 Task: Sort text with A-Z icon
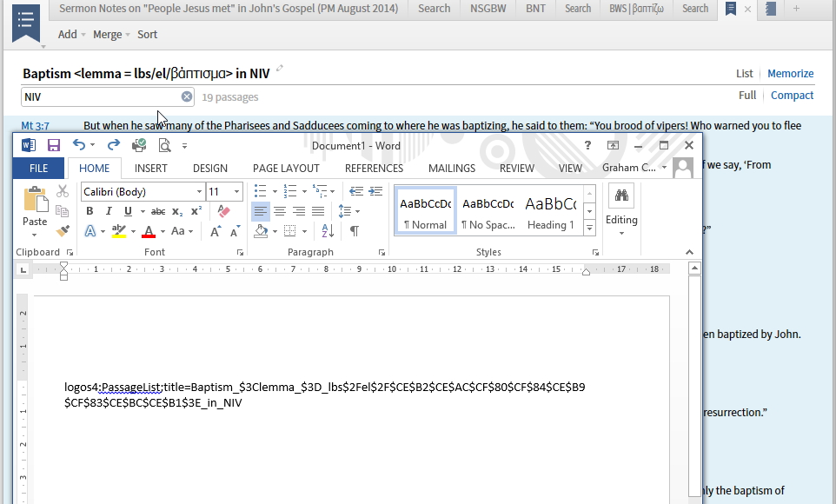click(328, 231)
